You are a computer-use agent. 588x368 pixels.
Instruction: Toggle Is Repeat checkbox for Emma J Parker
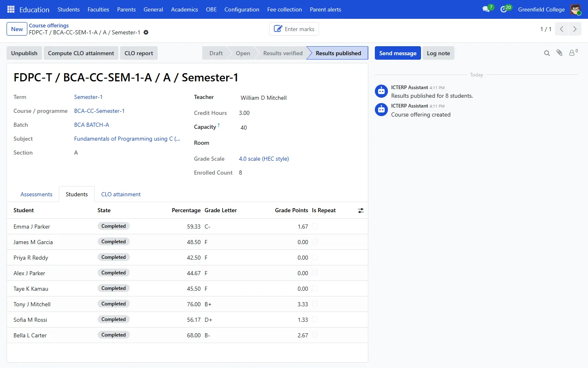click(315, 226)
